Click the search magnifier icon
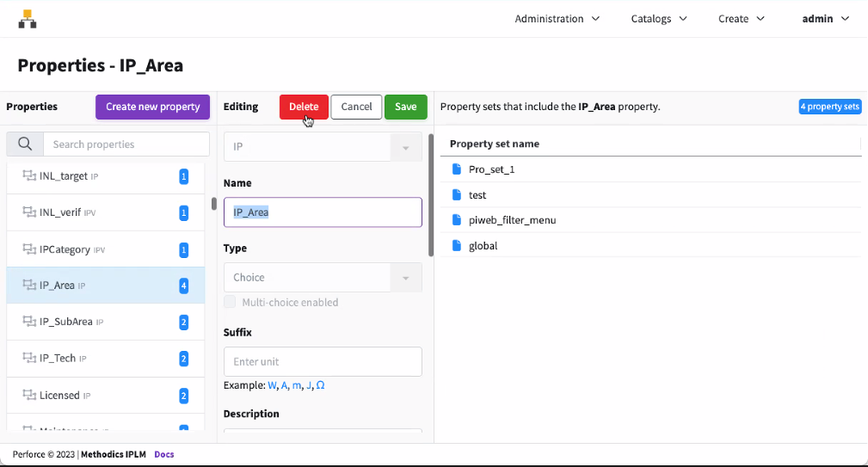868x467 pixels. pyautogui.click(x=25, y=144)
